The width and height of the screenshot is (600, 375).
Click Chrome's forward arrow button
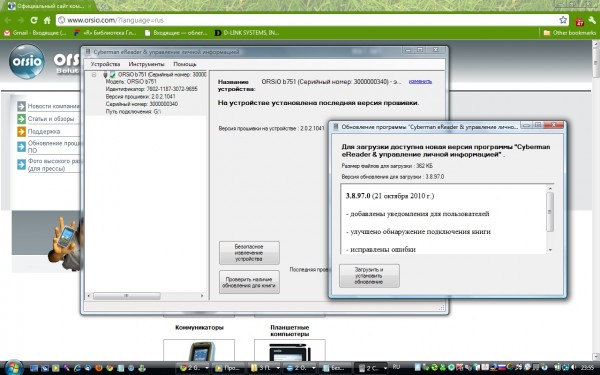[x=21, y=20]
